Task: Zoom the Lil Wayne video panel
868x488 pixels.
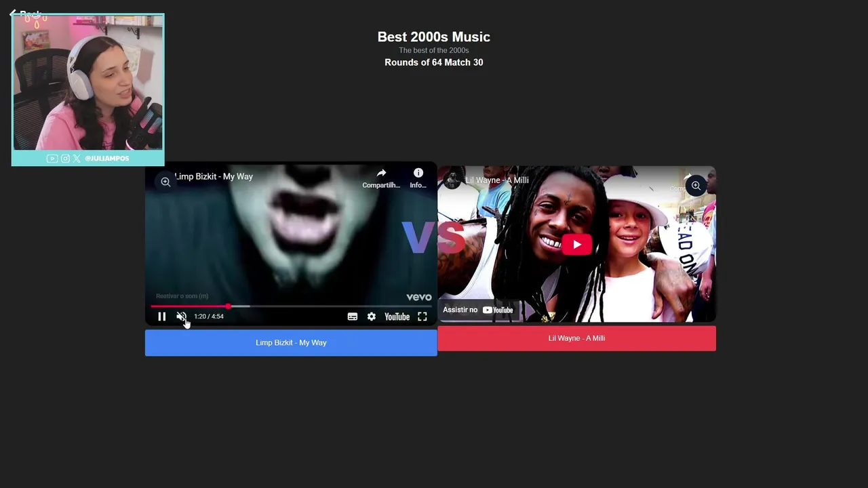Action: click(696, 186)
